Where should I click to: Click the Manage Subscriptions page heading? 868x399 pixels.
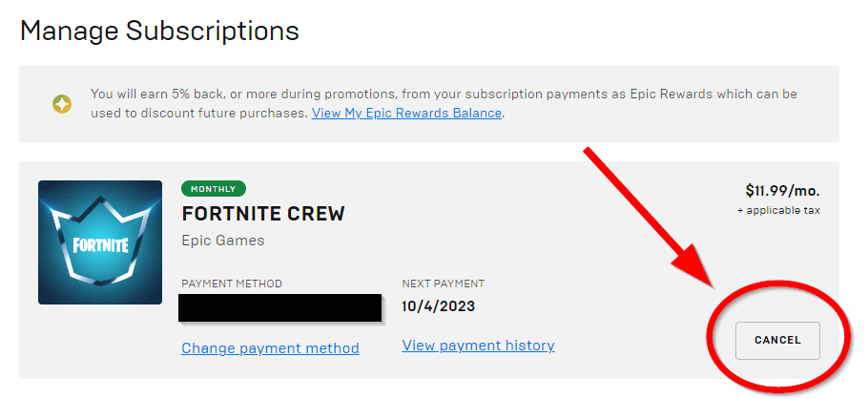click(159, 31)
